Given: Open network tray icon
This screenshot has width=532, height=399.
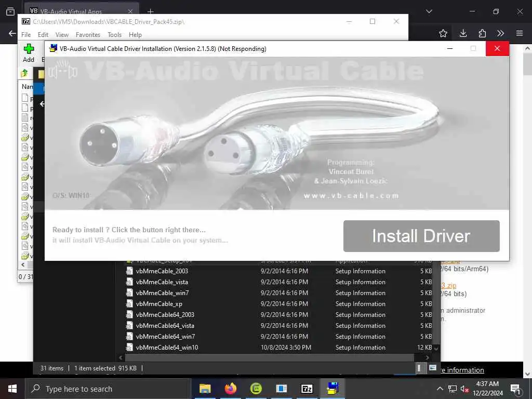Looking at the screenshot, I should pos(453,389).
